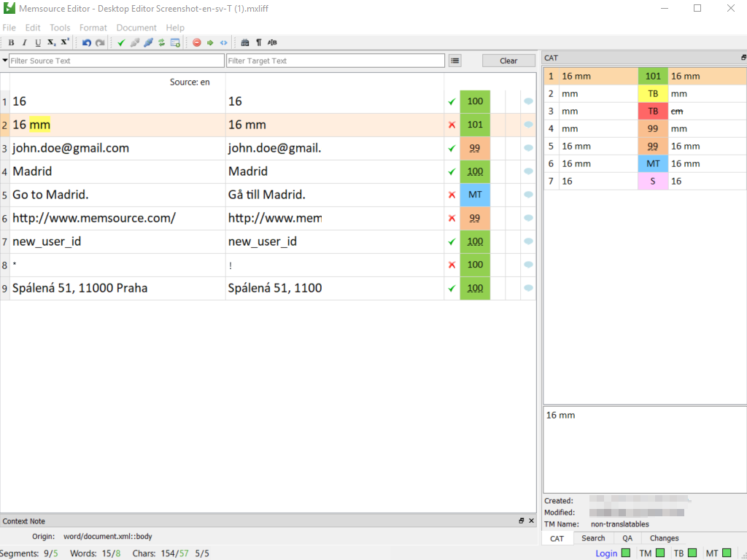Select the blue MT match badge on segment 6

click(x=653, y=163)
